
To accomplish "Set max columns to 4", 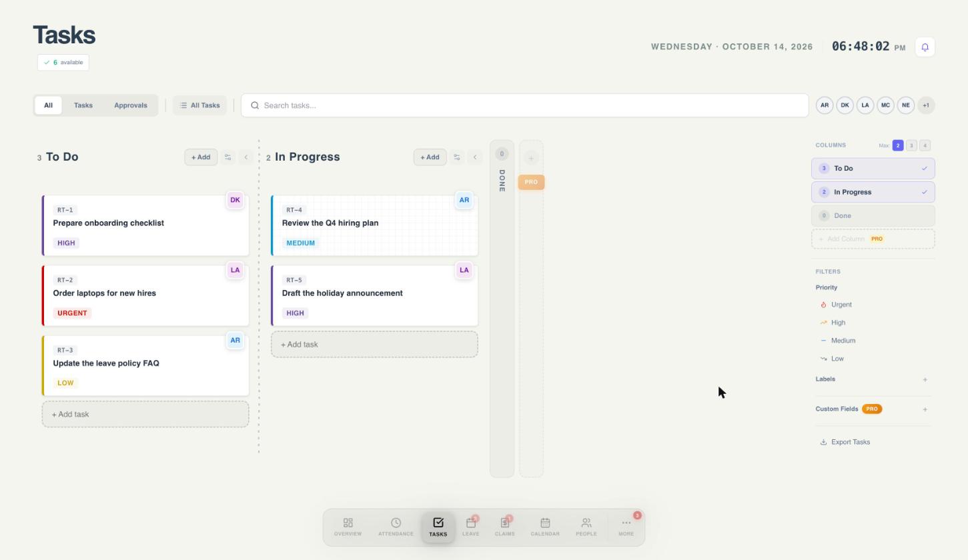I will click(925, 145).
